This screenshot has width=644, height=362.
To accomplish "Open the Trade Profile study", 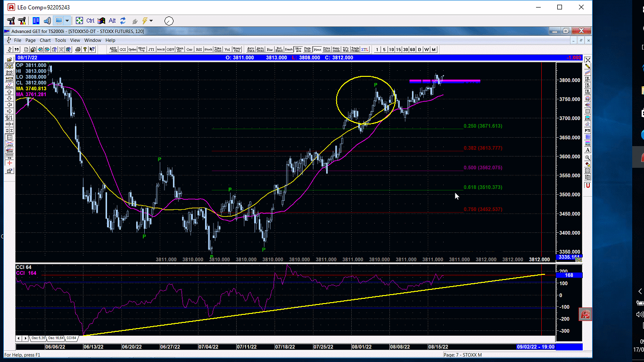I will (x=355, y=49).
